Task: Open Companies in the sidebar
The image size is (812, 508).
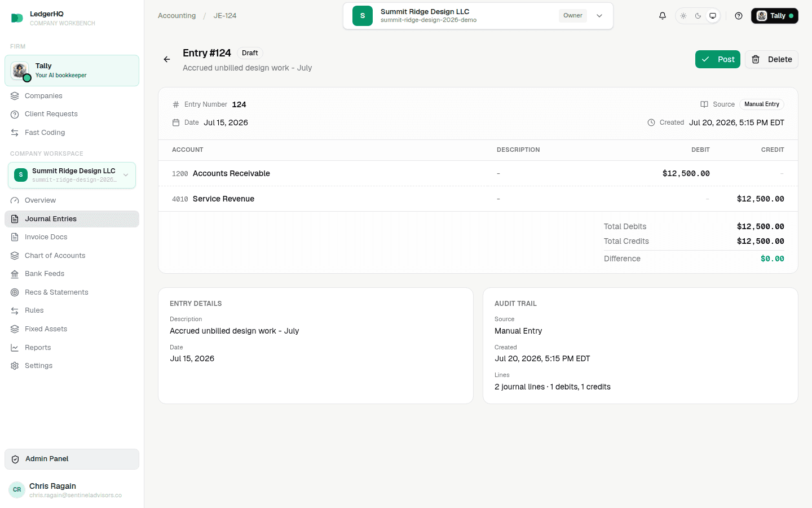Action: 72,96
